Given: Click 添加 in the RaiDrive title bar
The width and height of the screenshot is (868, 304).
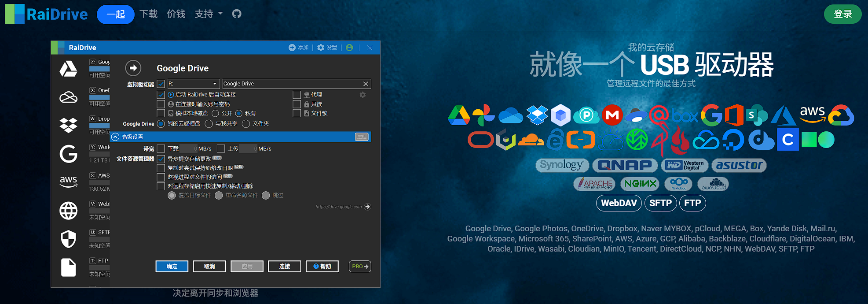Looking at the screenshot, I should pyautogui.click(x=299, y=48).
